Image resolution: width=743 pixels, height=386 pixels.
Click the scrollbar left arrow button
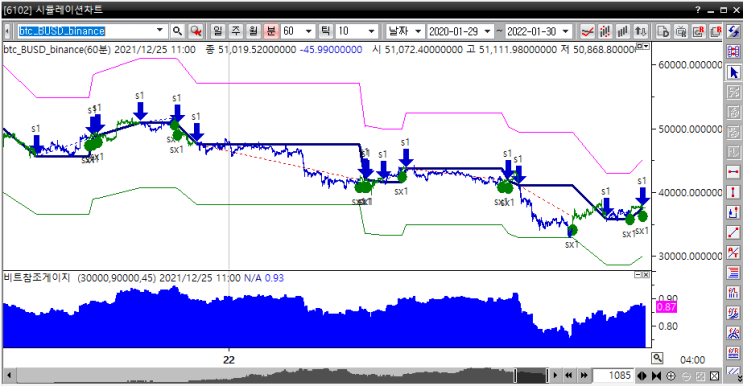click(9, 376)
